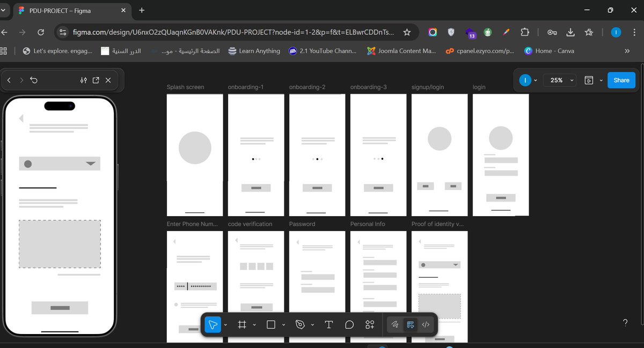Activate the Dev Mode inspect toggle
Viewport: 644px width, 348px height.
click(410, 324)
